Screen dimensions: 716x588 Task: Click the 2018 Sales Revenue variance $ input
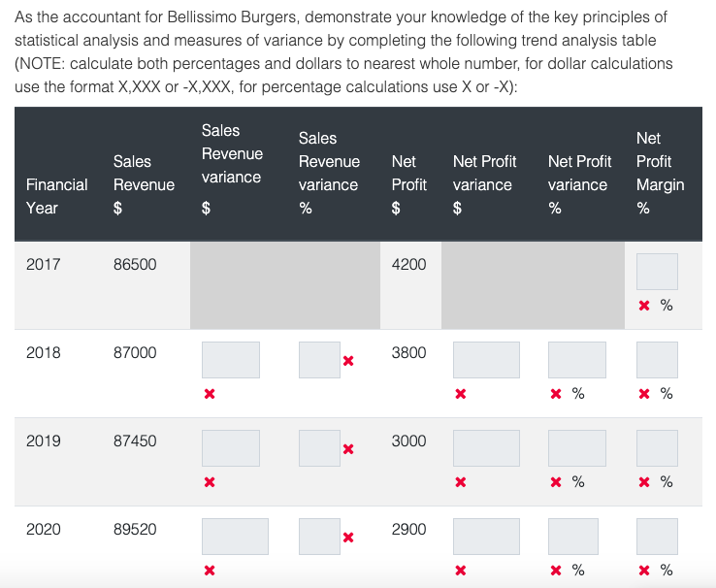(x=231, y=360)
